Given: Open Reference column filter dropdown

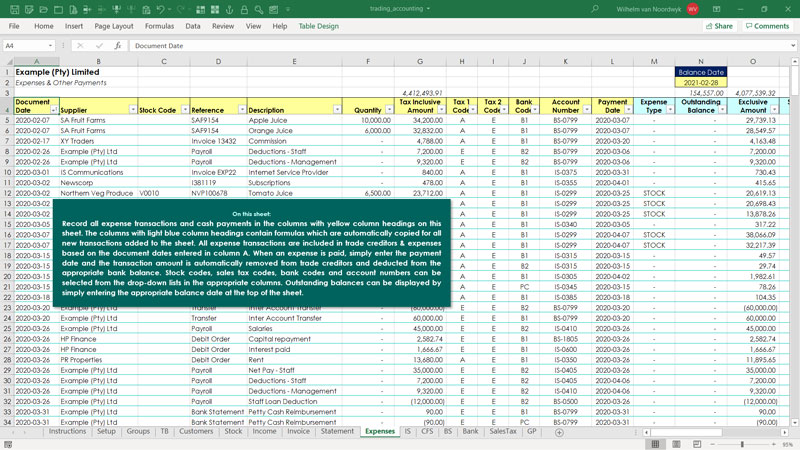Looking at the screenshot, I should tap(242, 110).
